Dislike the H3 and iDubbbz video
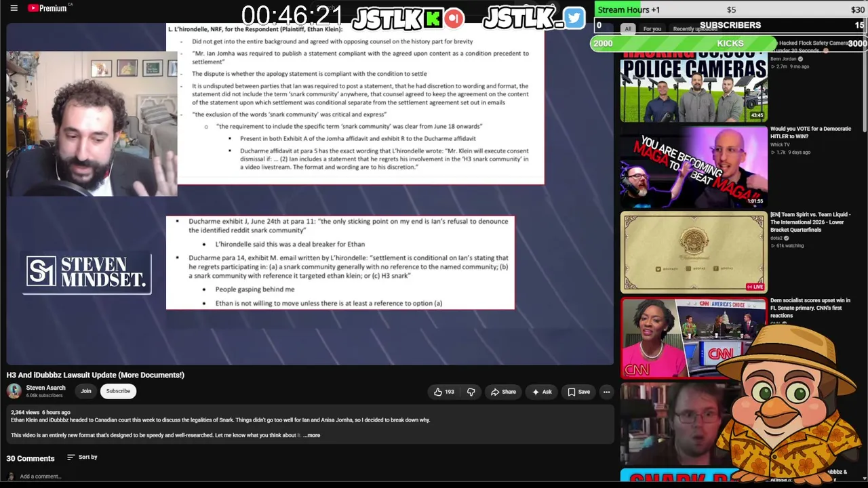This screenshot has height=488, width=868. click(471, 392)
